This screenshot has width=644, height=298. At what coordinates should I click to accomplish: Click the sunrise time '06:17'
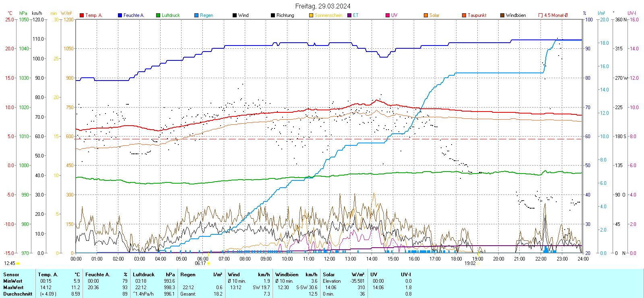point(200,263)
